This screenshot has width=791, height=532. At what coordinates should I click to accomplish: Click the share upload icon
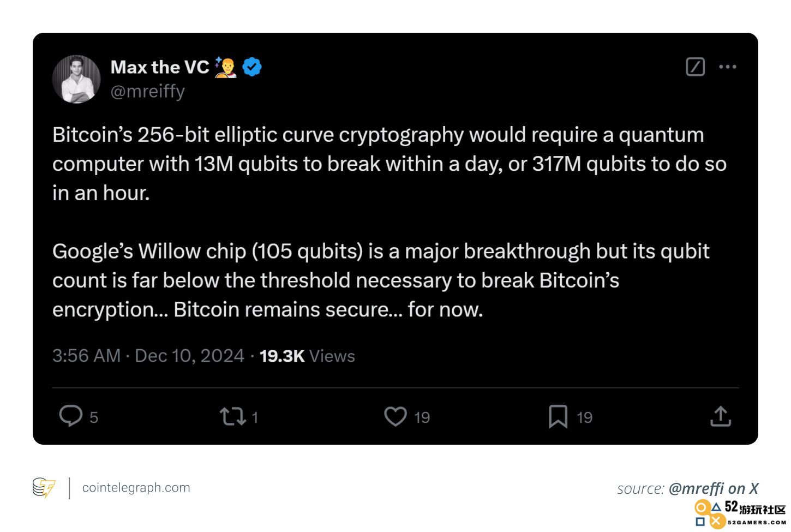(721, 416)
